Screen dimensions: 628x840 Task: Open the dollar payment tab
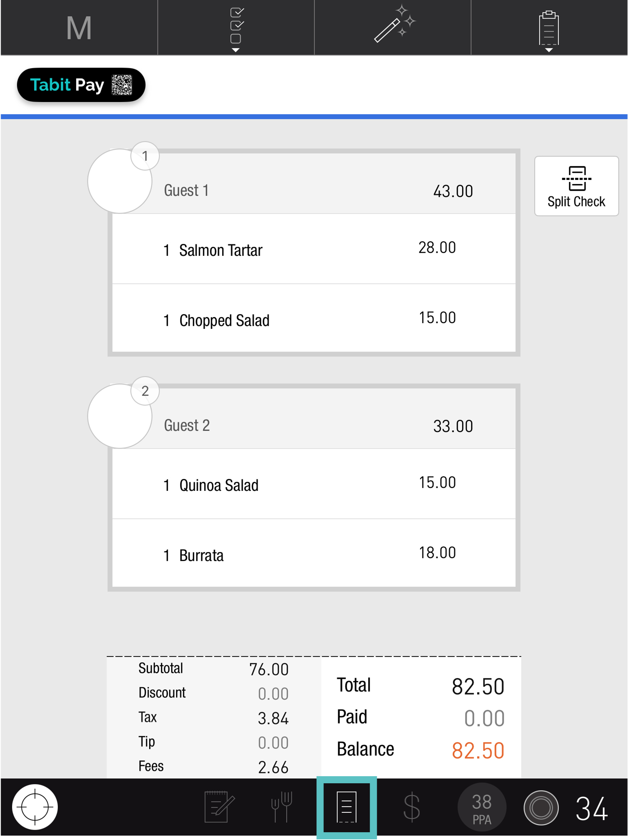411,807
